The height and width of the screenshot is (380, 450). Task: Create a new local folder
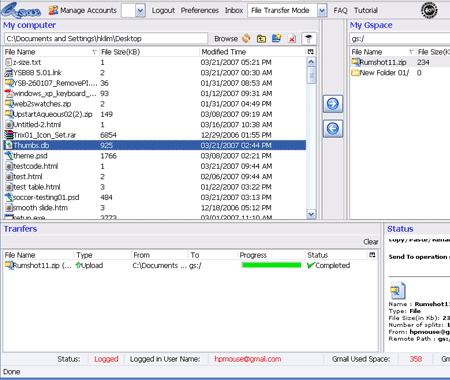[276, 38]
